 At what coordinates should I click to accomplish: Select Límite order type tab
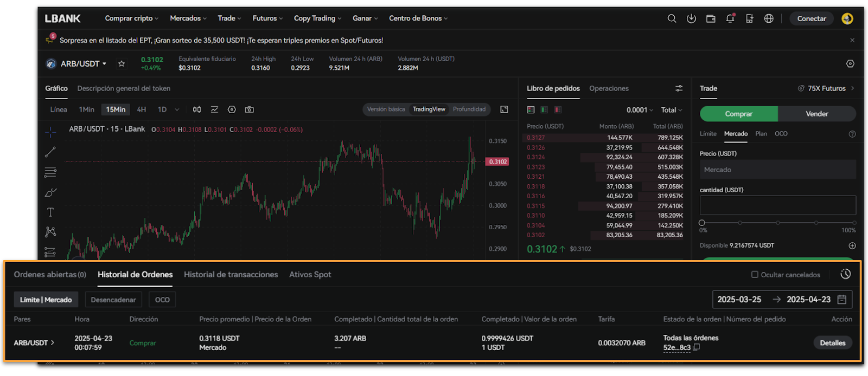[x=708, y=134]
